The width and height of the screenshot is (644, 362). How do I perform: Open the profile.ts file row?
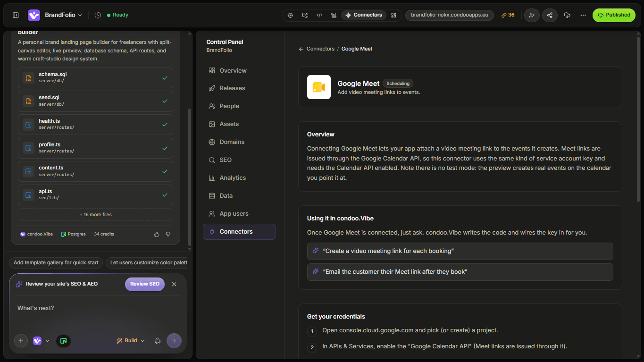95,148
